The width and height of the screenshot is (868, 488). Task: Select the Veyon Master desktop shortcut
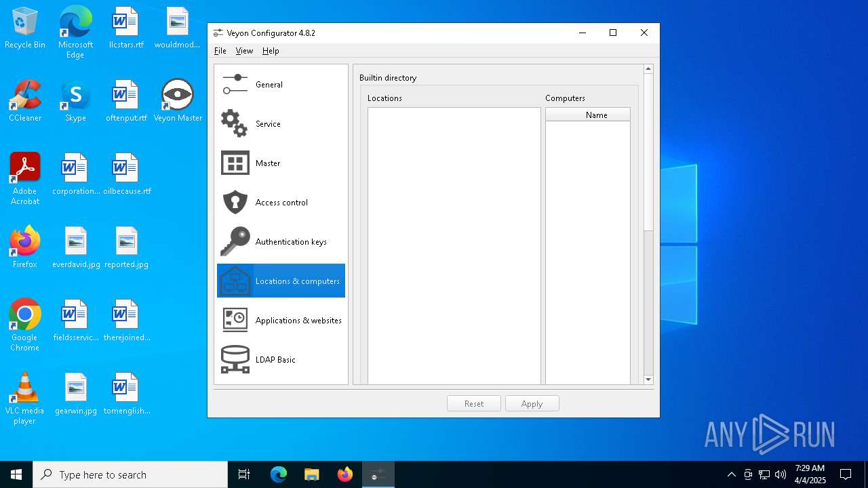178,101
